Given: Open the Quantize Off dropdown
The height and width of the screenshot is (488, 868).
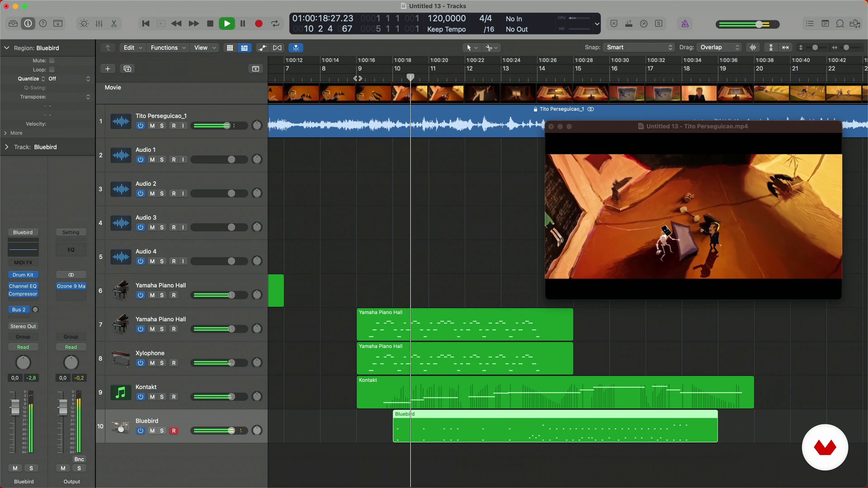Looking at the screenshot, I should click(x=69, y=79).
